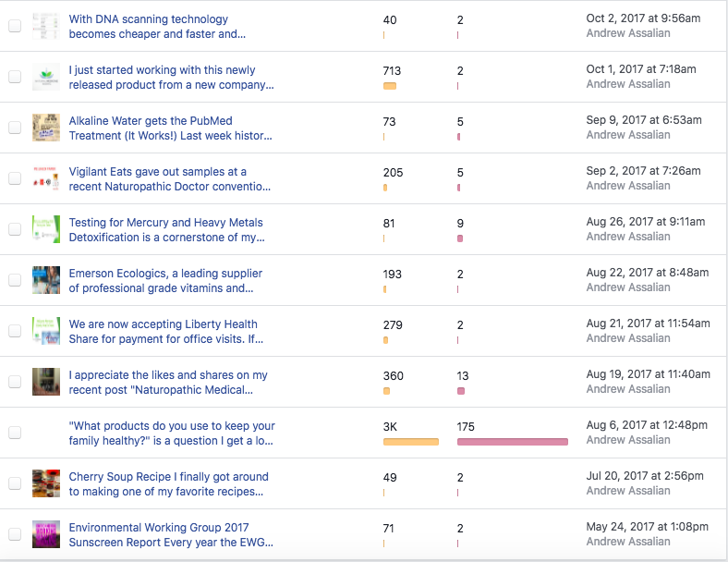This screenshot has width=728, height=562.
Task: Click the 713 reach orange bar
Action: (390, 86)
